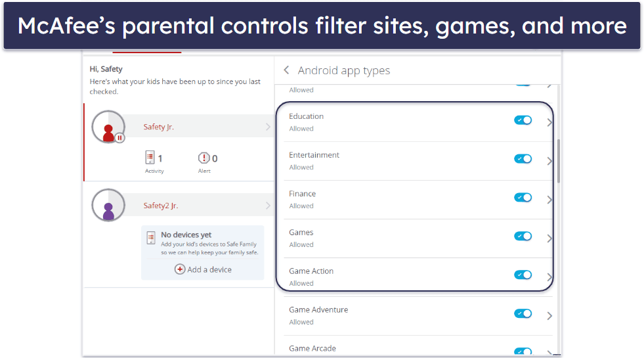The width and height of the screenshot is (644, 358).
Task: View Safety Jr. alert icon
Action: (204, 158)
